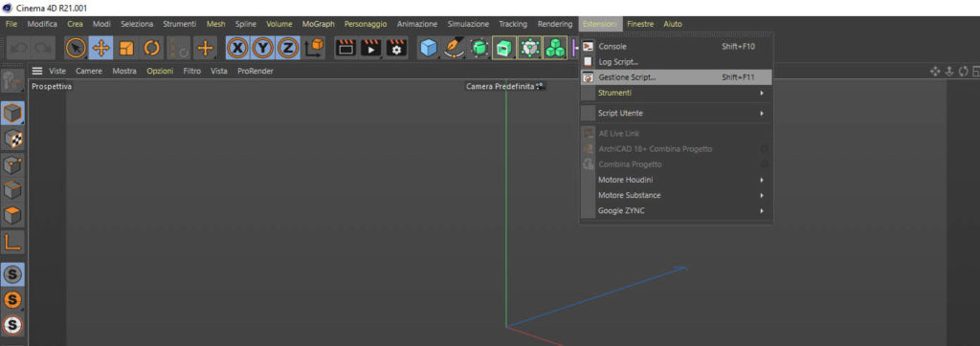980x346 pixels.
Task: Select the Spline Pen tool
Action: [x=454, y=48]
